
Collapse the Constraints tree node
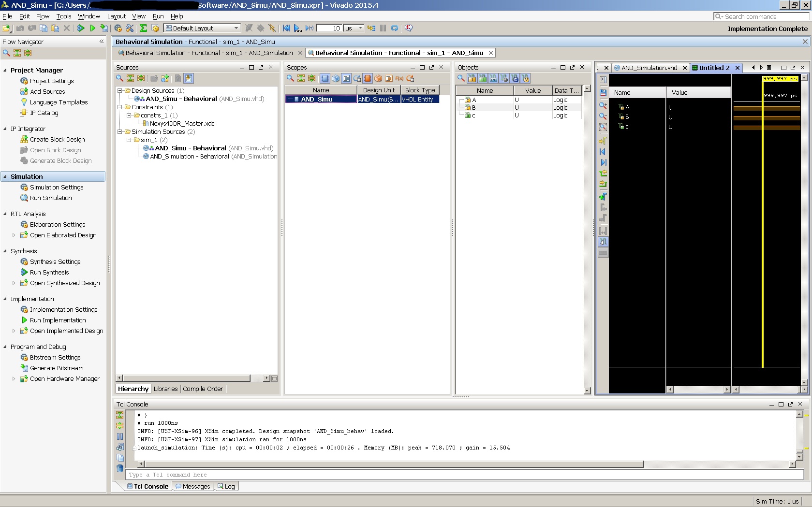119,107
